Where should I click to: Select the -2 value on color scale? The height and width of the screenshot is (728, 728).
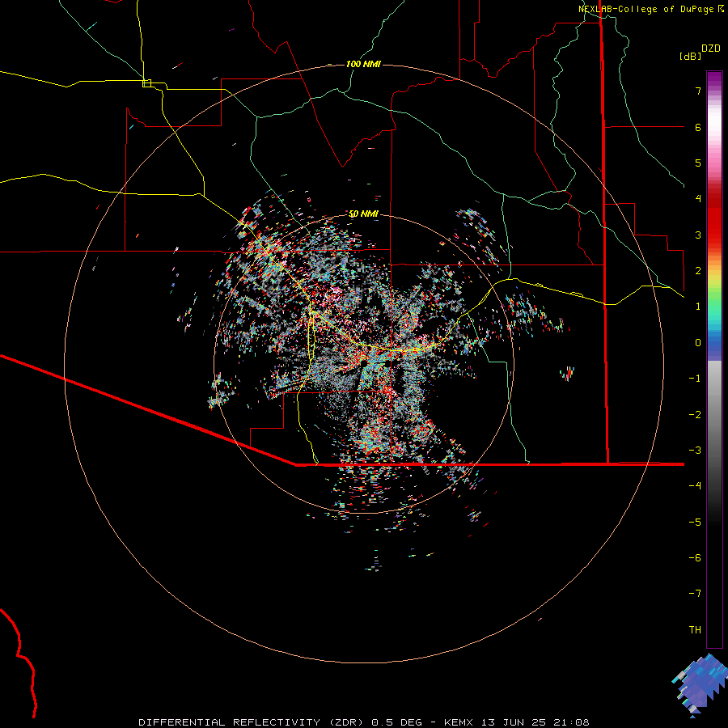695,415
